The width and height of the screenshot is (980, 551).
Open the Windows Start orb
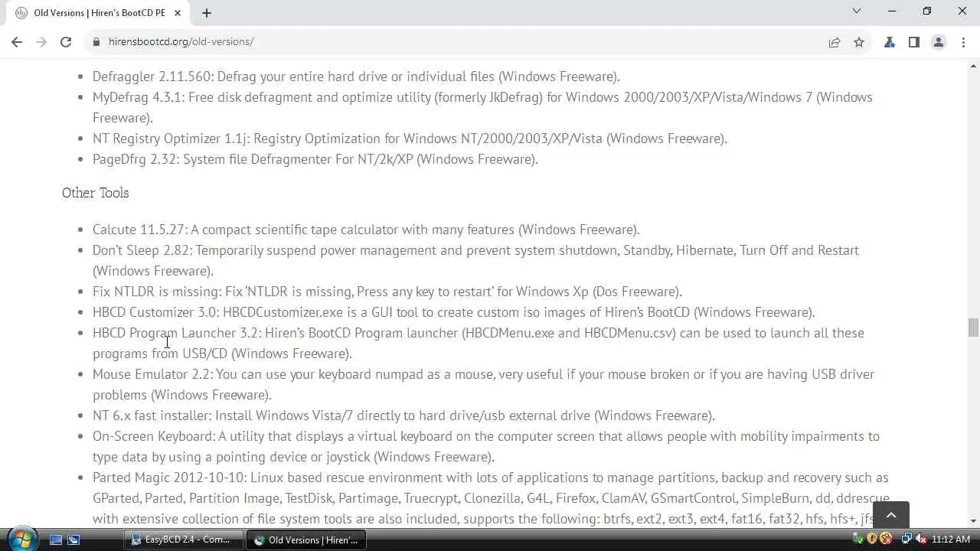(x=21, y=539)
